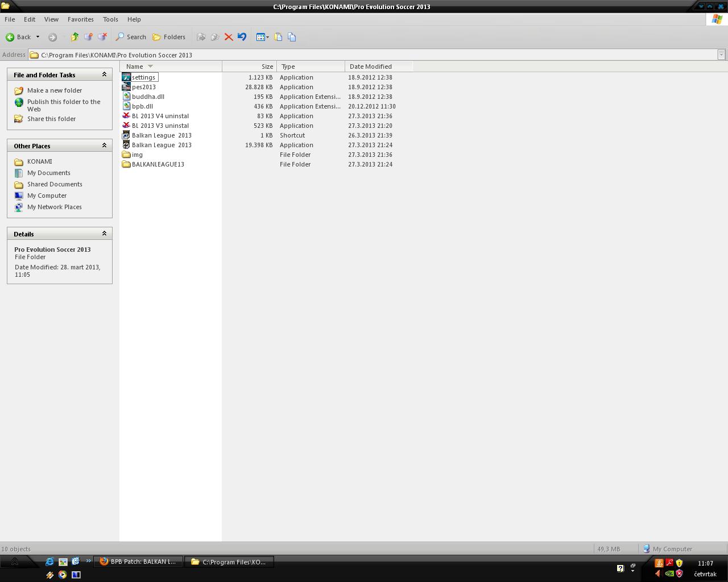Click the BALKANLEAGUE13 folder icon

[x=126, y=164]
